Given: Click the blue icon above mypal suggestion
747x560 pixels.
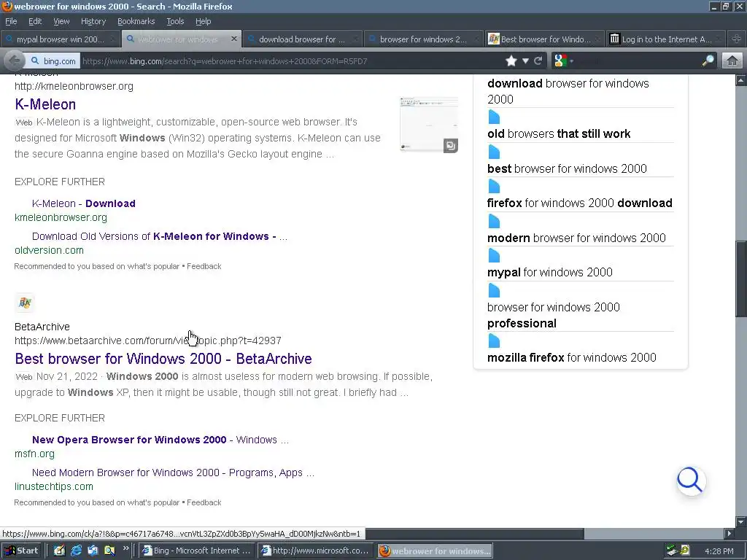Looking at the screenshot, I should (494, 256).
